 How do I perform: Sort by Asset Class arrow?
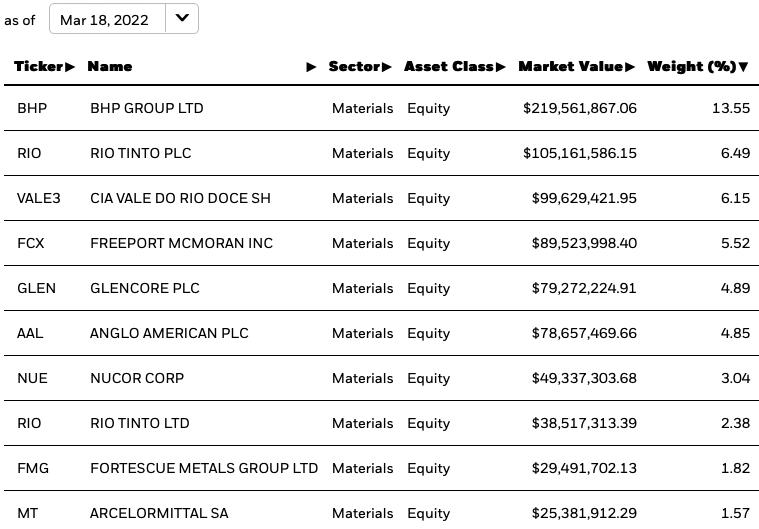click(x=500, y=67)
